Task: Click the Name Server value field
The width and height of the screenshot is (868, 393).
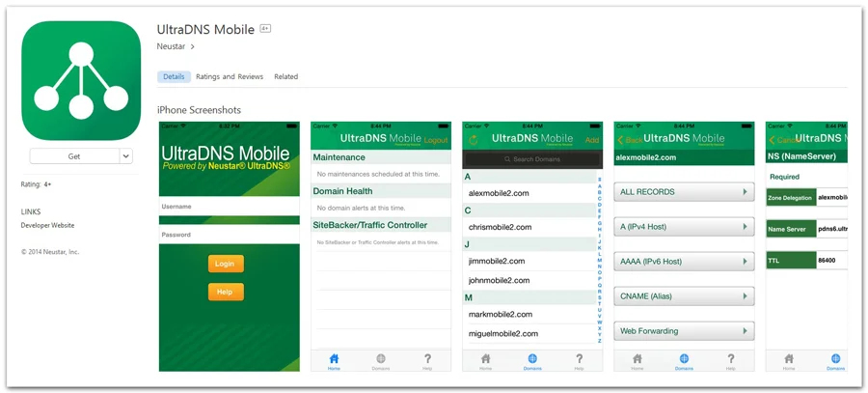Action: (832, 229)
